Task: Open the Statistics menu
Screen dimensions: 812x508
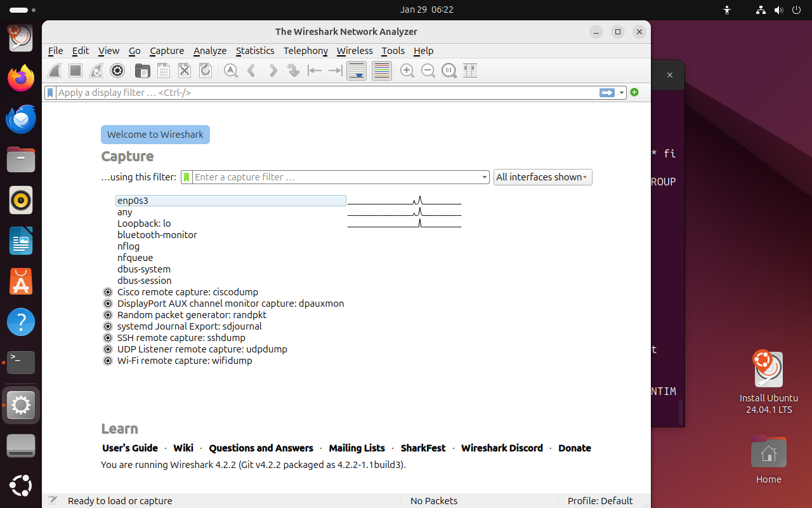Action: coord(255,51)
